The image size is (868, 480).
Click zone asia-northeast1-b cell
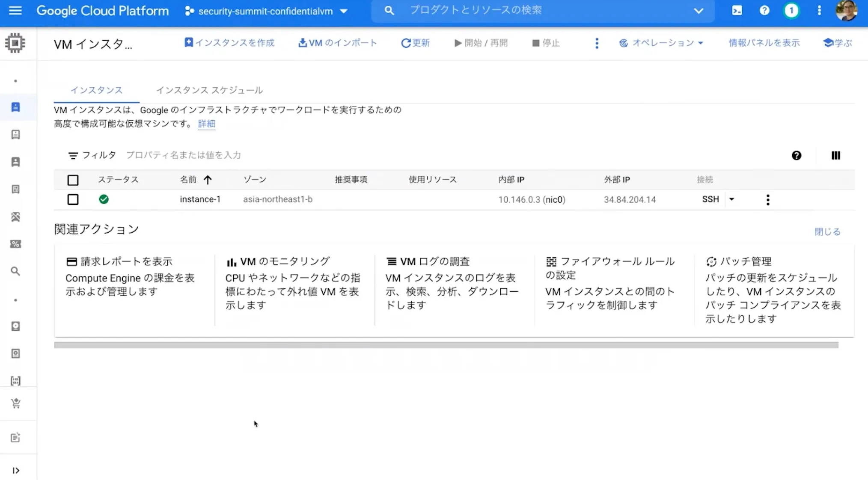point(278,199)
